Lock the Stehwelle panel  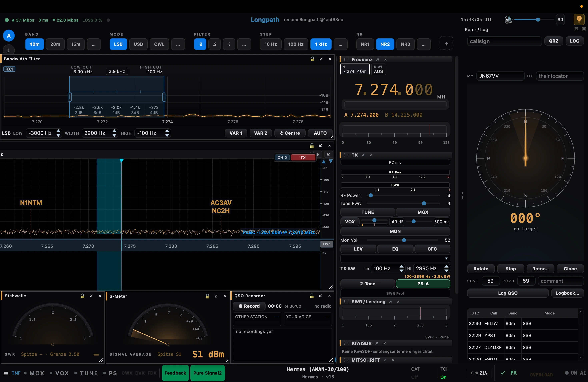click(x=82, y=296)
